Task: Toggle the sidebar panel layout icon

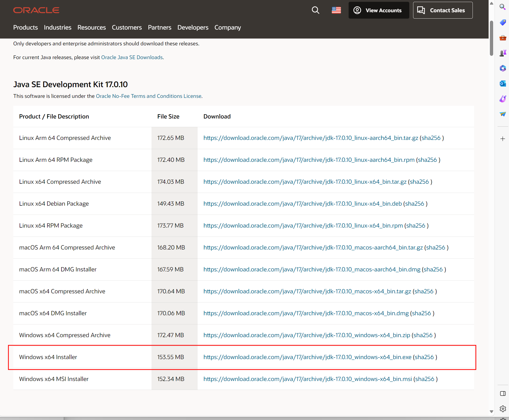Action: [x=502, y=393]
